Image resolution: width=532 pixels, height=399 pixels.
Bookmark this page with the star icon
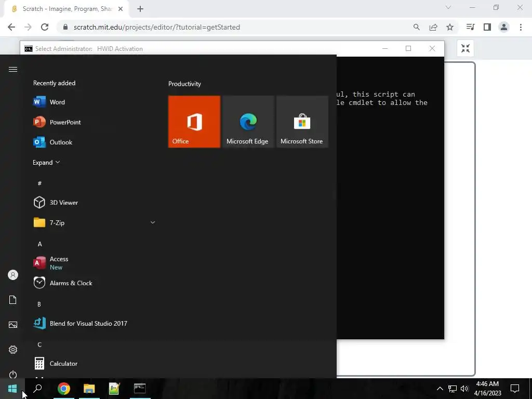point(450,27)
